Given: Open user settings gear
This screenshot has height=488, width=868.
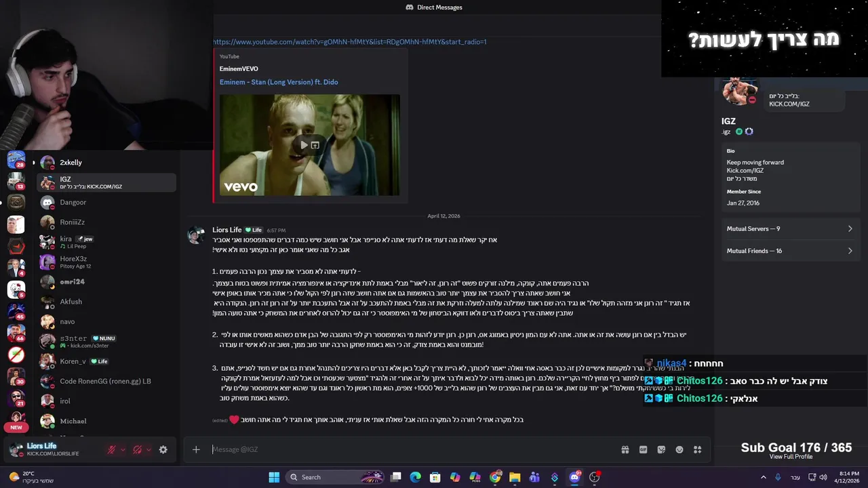Looking at the screenshot, I should [x=163, y=449].
